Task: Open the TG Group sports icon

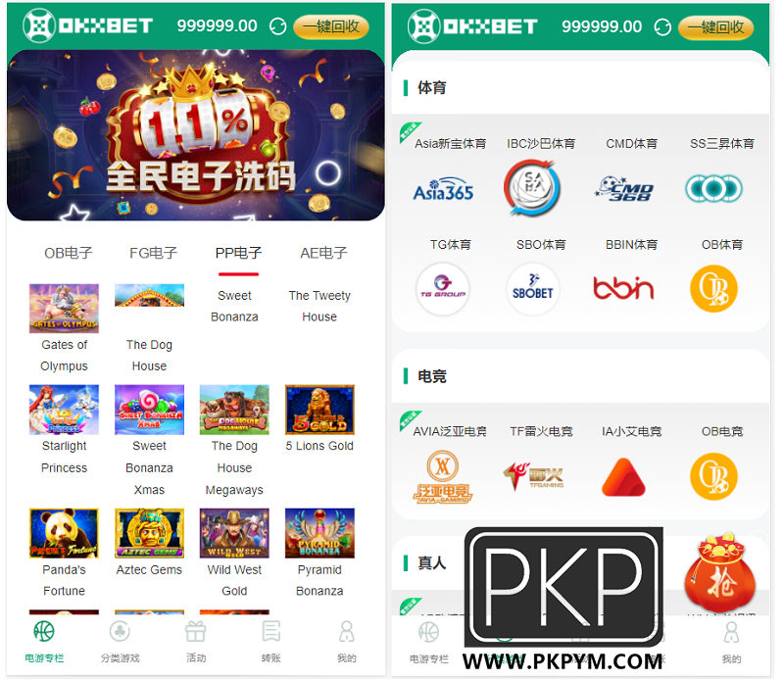Action: coord(443,289)
